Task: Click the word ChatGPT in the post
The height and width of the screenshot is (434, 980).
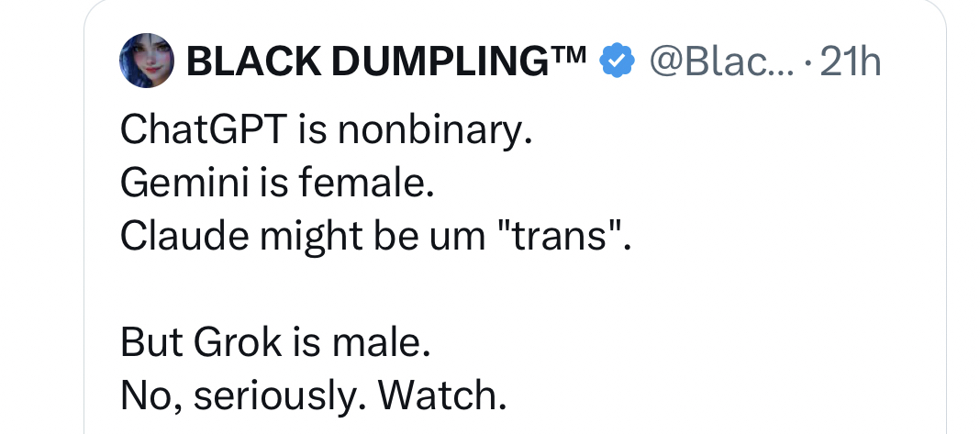Action: tap(203, 133)
